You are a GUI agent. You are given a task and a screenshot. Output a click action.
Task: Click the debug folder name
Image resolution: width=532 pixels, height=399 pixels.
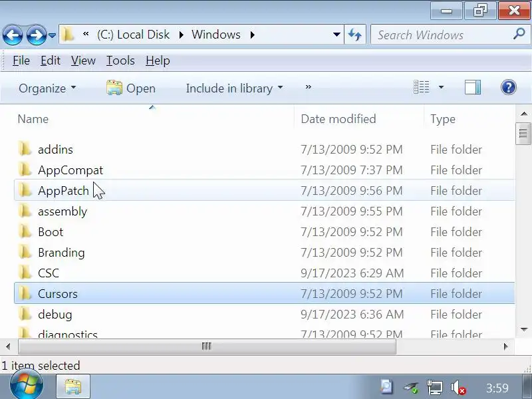(x=55, y=315)
